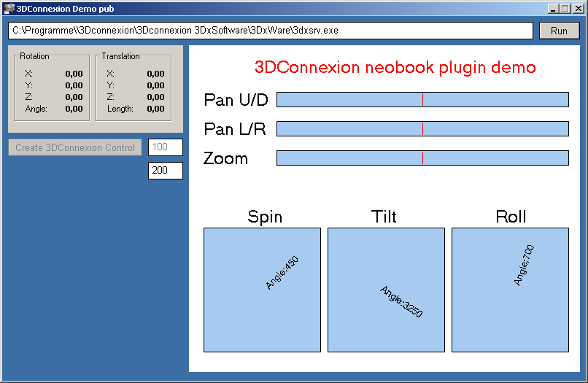Click the application icon in the title bar

pos(9,8)
